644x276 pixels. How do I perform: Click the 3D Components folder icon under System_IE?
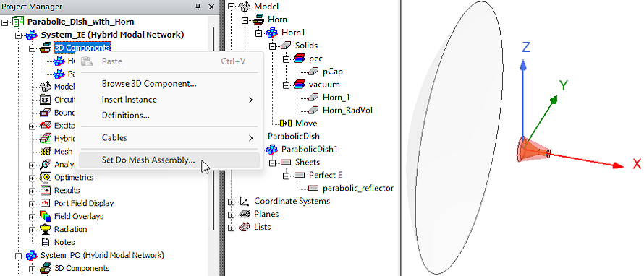(46, 48)
